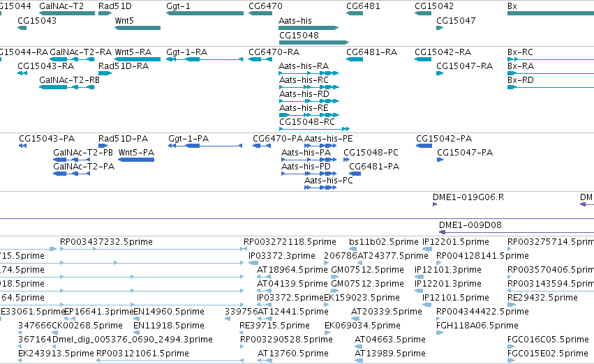594x364 pixels.
Task: Select the GM07512.3prime EST label
Action: click(x=367, y=284)
